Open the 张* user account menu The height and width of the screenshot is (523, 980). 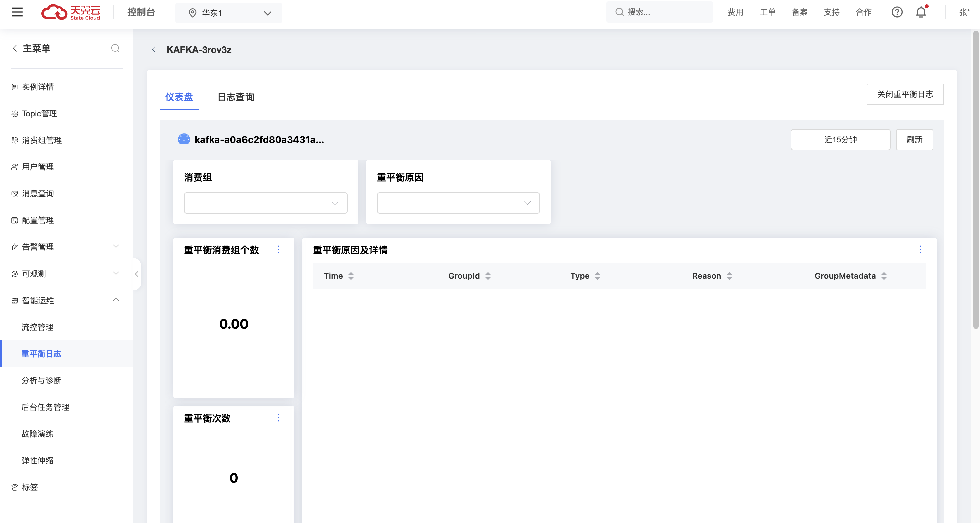964,12
